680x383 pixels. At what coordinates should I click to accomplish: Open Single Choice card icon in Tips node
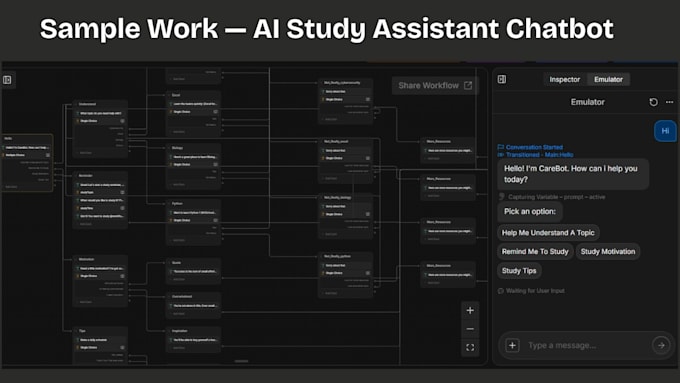click(122, 347)
